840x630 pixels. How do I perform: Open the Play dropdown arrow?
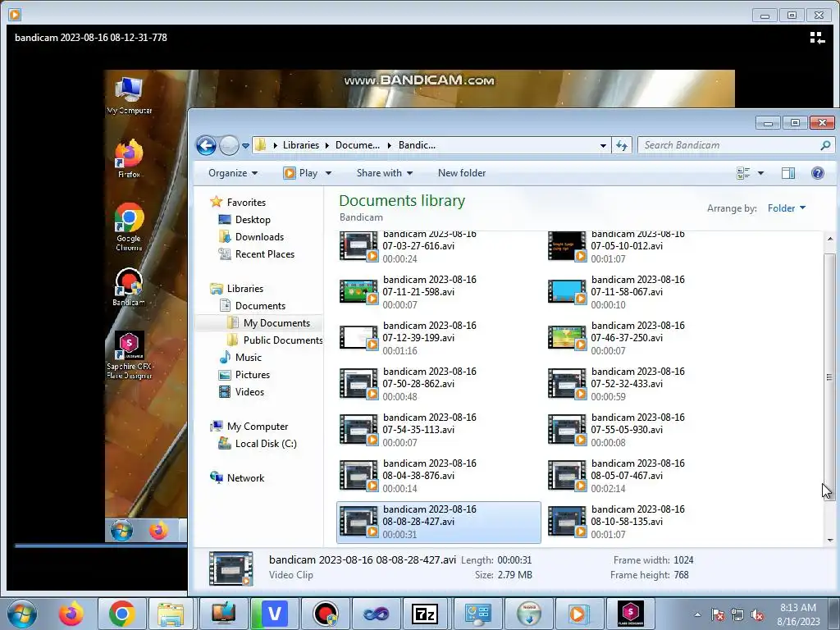tap(328, 173)
